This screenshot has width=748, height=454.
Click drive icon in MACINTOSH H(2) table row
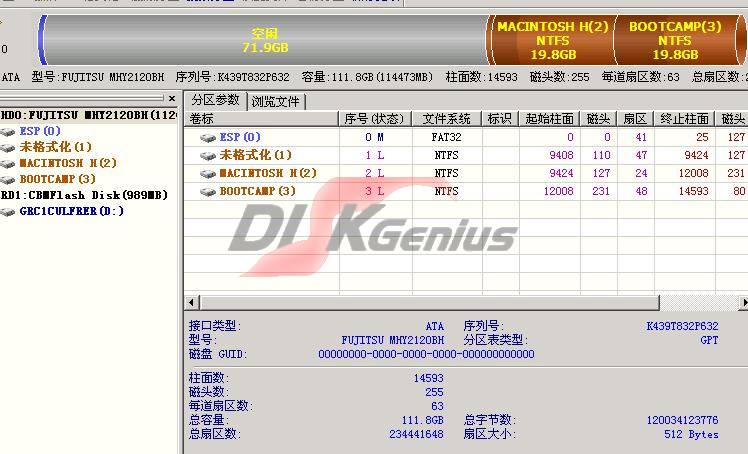[208, 174]
